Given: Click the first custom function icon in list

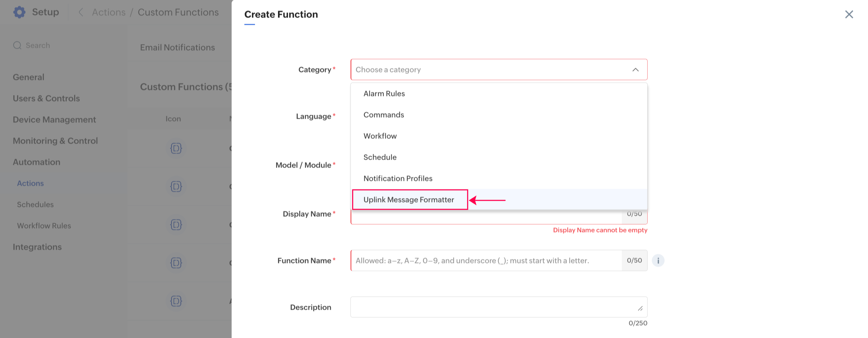Looking at the screenshot, I should point(176,148).
